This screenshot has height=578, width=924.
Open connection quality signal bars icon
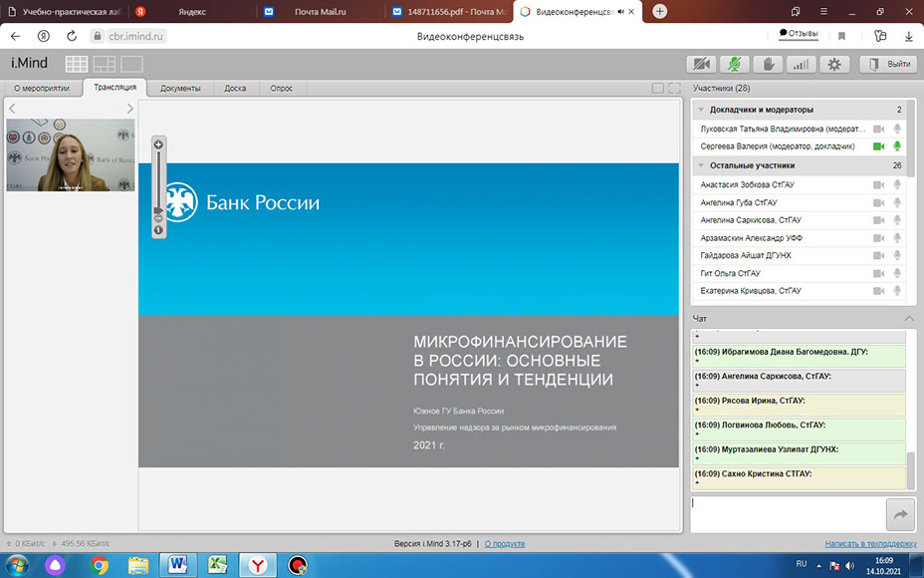tap(801, 64)
